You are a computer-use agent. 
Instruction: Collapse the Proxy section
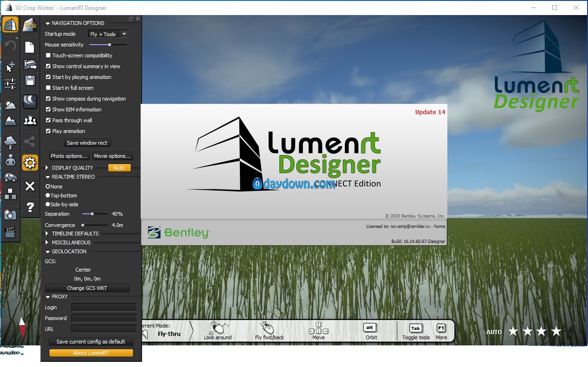click(x=48, y=297)
